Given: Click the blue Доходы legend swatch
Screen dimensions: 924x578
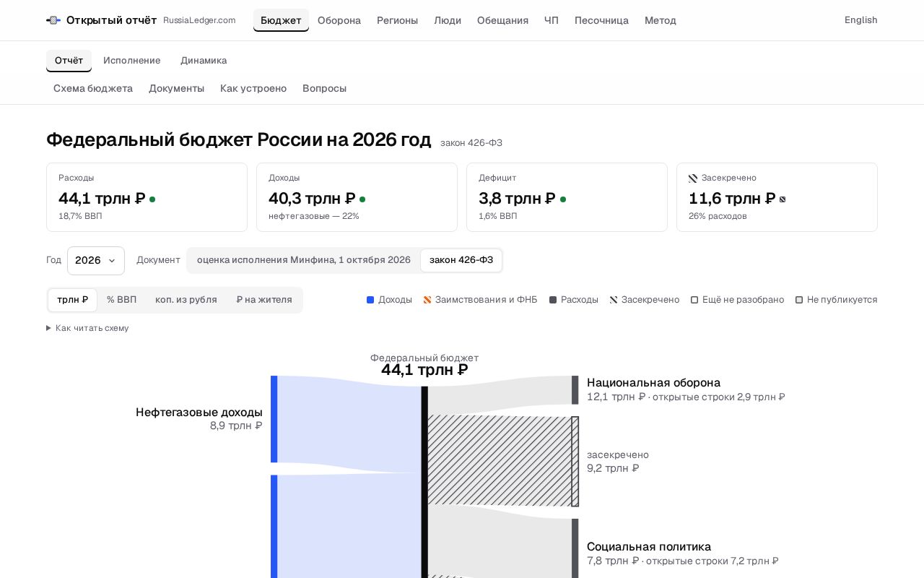Looking at the screenshot, I should click(x=370, y=300).
